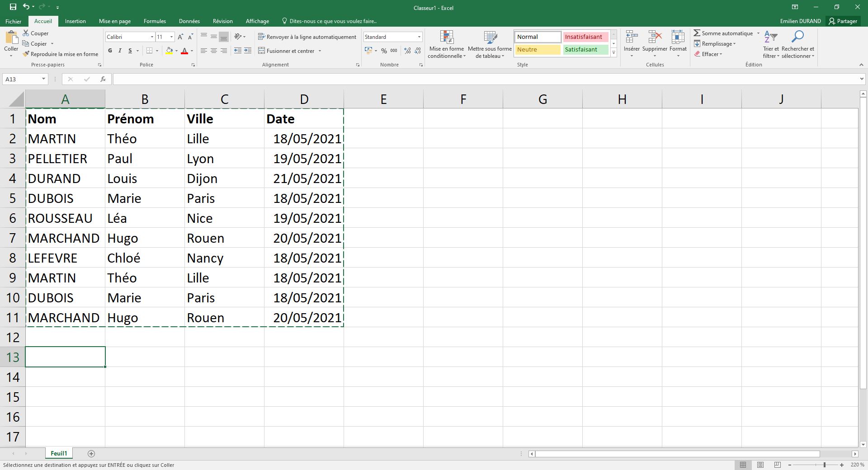868x470 pixels.
Task: Open the Name Box dropdown arrow
Action: pos(43,79)
